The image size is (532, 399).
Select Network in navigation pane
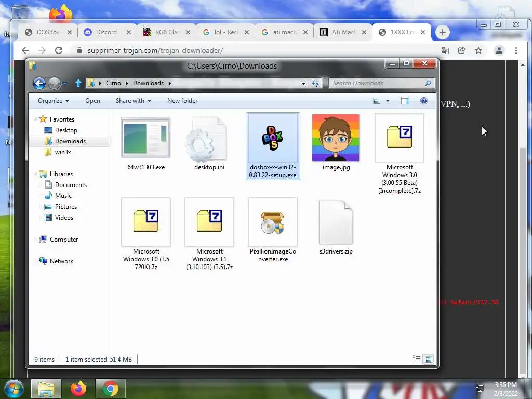tap(61, 261)
